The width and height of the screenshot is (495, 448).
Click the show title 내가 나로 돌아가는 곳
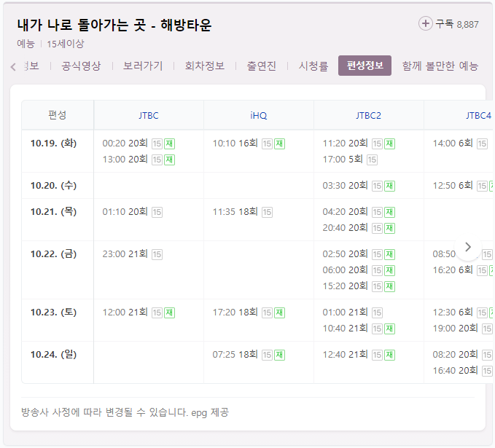tap(114, 25)
